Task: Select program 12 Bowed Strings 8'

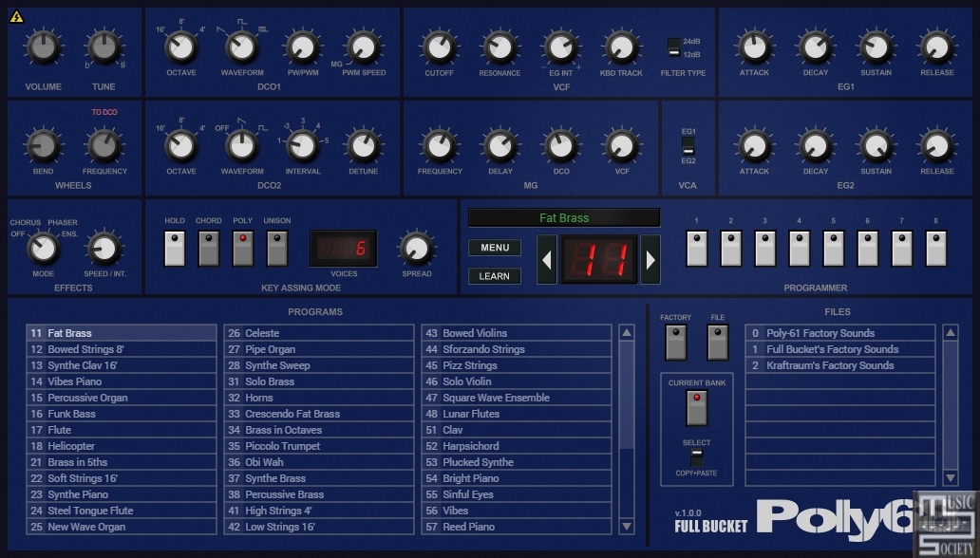Action: pyautogui.click(x=122, y=349)
